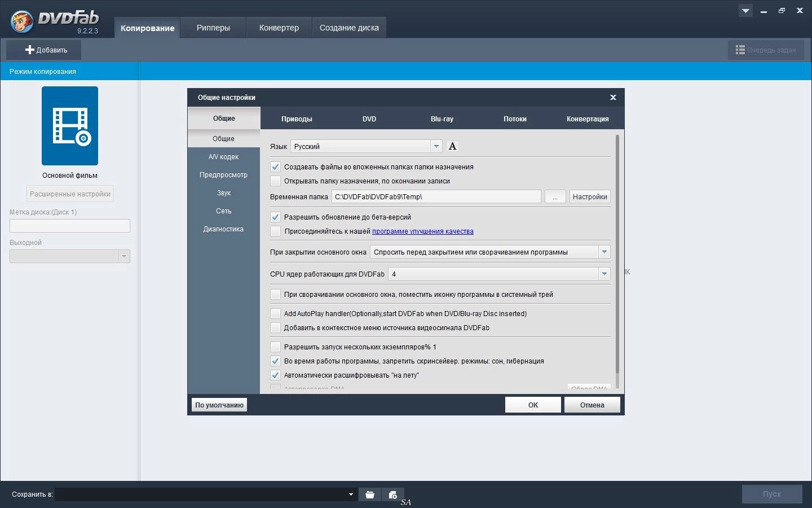The width and height of the screenshot is (812, 508).
Task: Enable 'Добавить в контекстное меню' checkbox
Action: [275, 328]
